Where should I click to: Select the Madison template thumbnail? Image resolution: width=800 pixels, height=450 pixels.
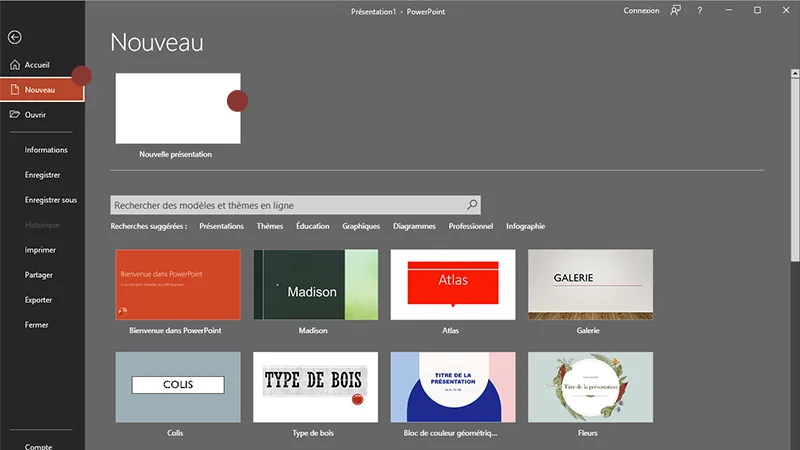[x=316, y=284]
